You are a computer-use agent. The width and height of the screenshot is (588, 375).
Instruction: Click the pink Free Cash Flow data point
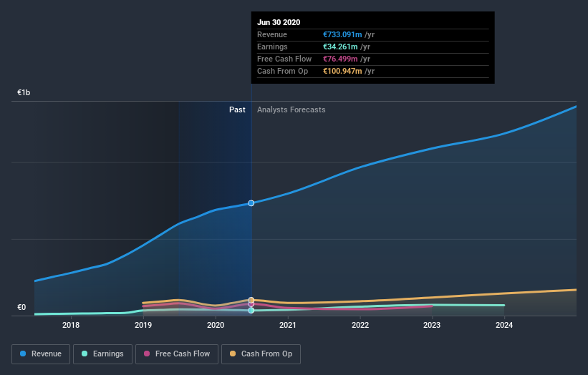(x=251, y=304)
